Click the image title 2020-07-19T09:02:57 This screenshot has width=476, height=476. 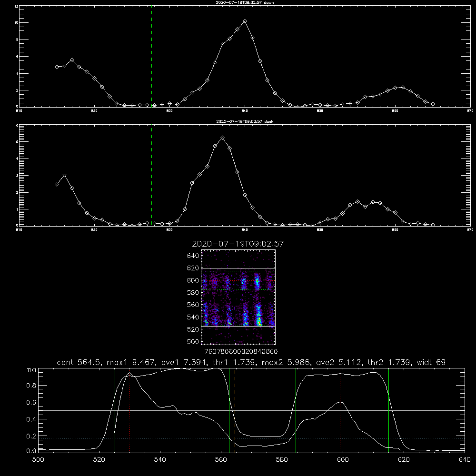click(x=238, y=244)
